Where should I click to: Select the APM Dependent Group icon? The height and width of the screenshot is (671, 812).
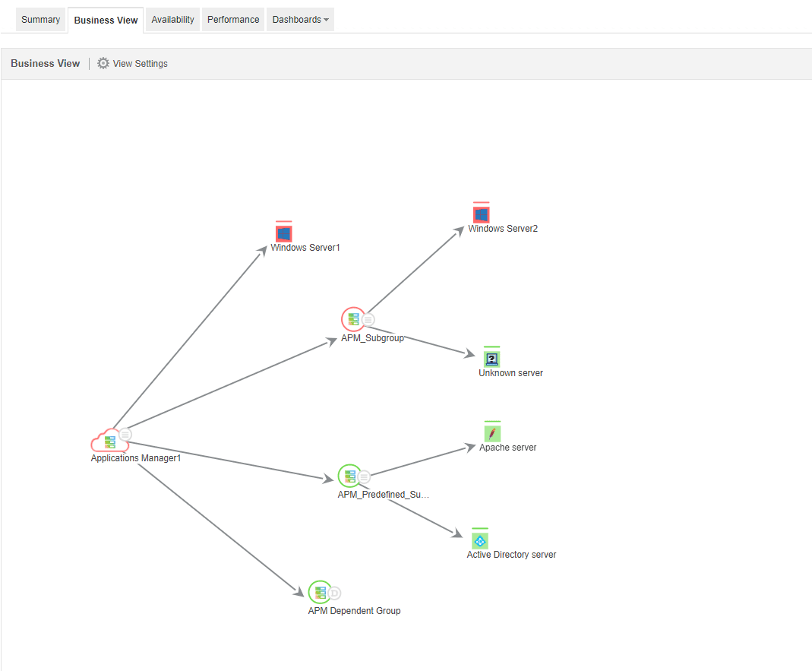point(320,592)
